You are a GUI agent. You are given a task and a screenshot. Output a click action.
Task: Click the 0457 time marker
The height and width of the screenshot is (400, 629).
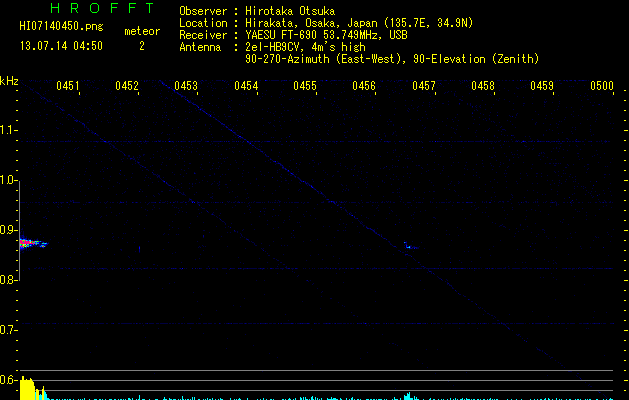[x=424, y=86]
